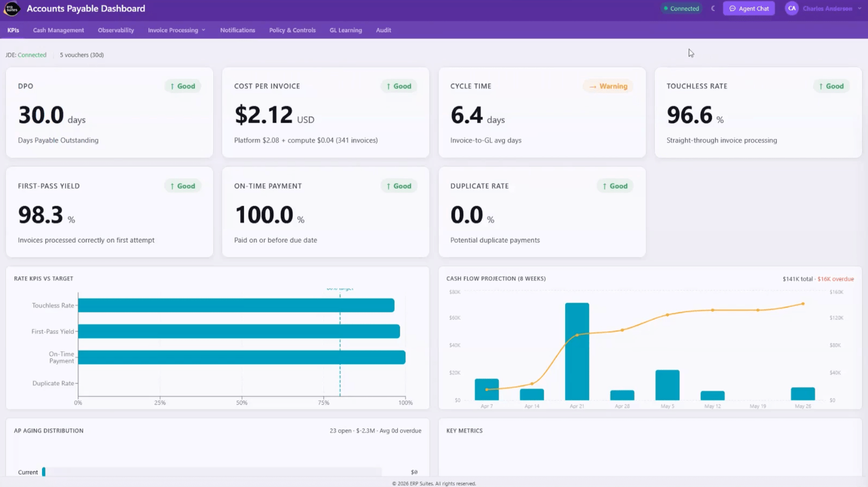The height and width of the screenshot is (487, 868).
Task: Click the May 5 cash flow bar
Action: point(667,385)
